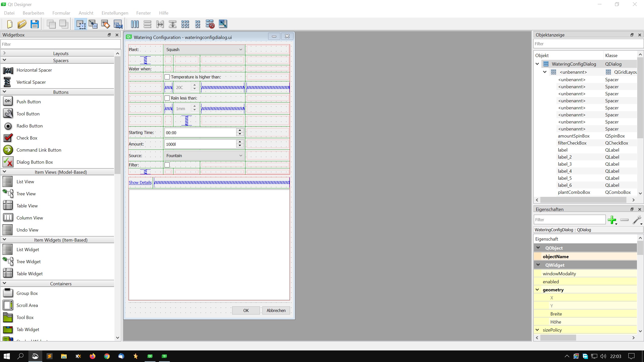Toggle the Temperature is higher than checkbox
This screenshot has height=362, width=644.
167,77
